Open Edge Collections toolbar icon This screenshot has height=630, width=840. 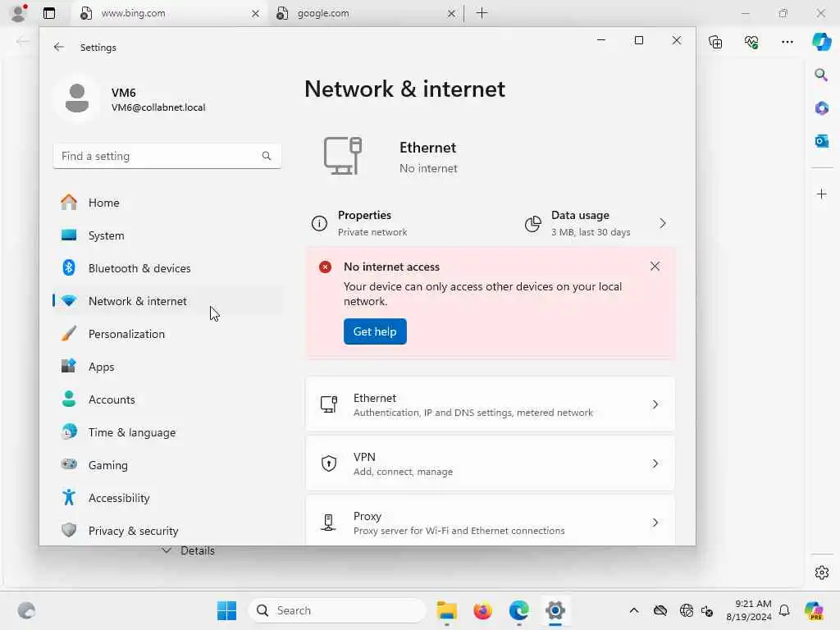(x=715, y=42)
